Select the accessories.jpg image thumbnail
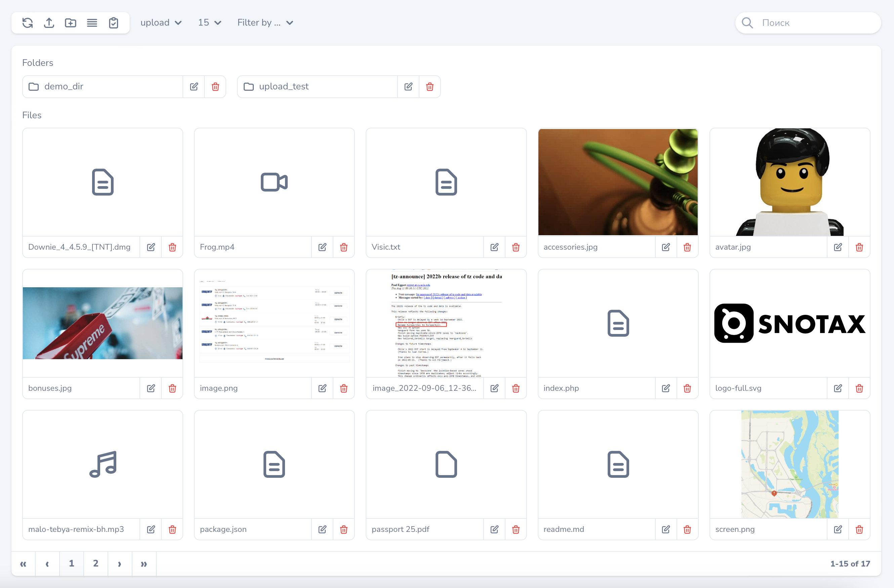The image size is (894, 588). [x=618, y=182]
